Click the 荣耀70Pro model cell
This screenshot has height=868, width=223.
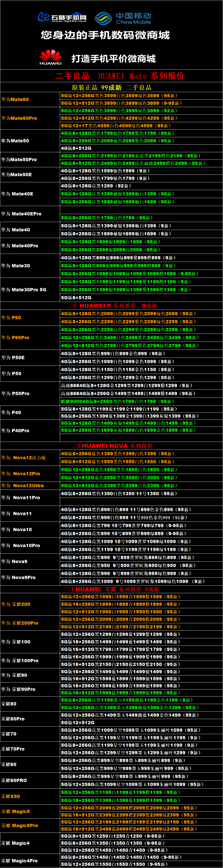point(30,749)
